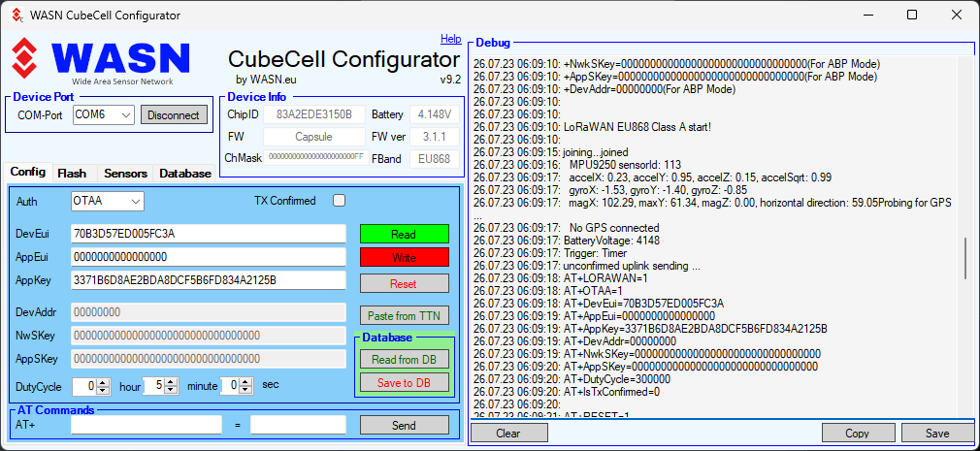This screenshot has height=451, width=980.
Task: Click log line 'BatteryVoltage: 4148'
Action: coord(611,240)
